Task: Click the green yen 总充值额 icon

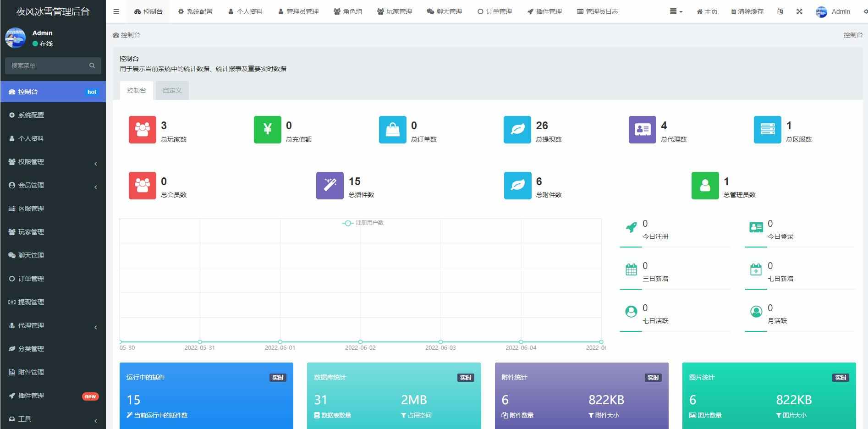Action: click(268, 130)
